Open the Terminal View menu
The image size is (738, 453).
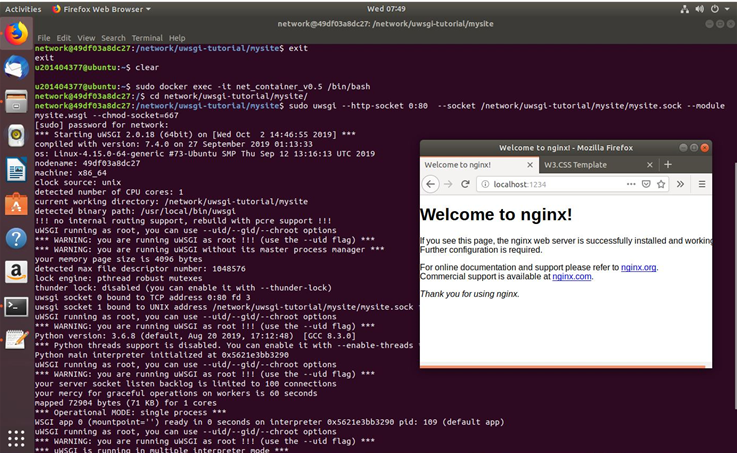(x=86, y=38)
